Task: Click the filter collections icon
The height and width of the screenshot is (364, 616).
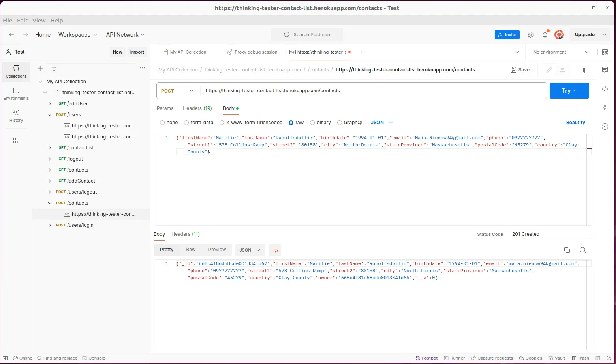Action: click(x=54, y=68)
